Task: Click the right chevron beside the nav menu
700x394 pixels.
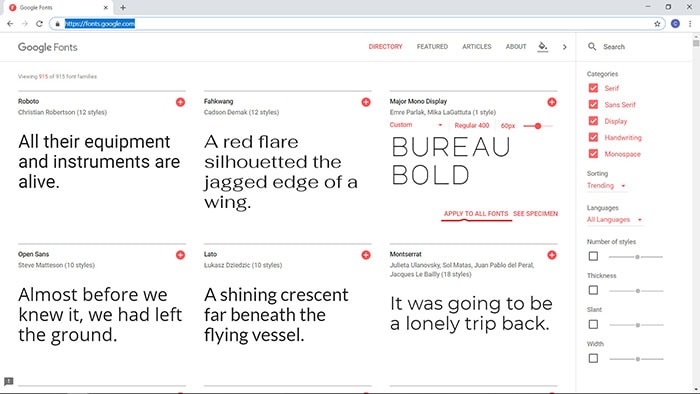Action: click(x=565, y=47)
